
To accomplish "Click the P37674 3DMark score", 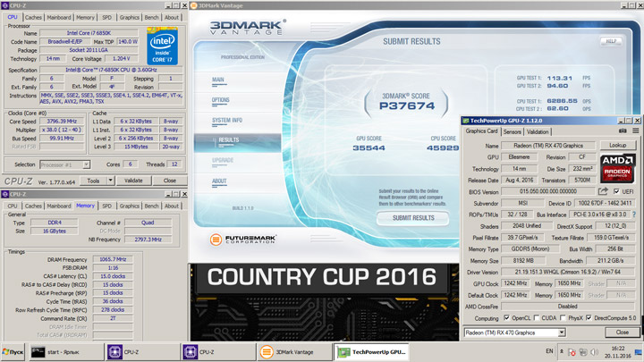I will pos(407,105).
